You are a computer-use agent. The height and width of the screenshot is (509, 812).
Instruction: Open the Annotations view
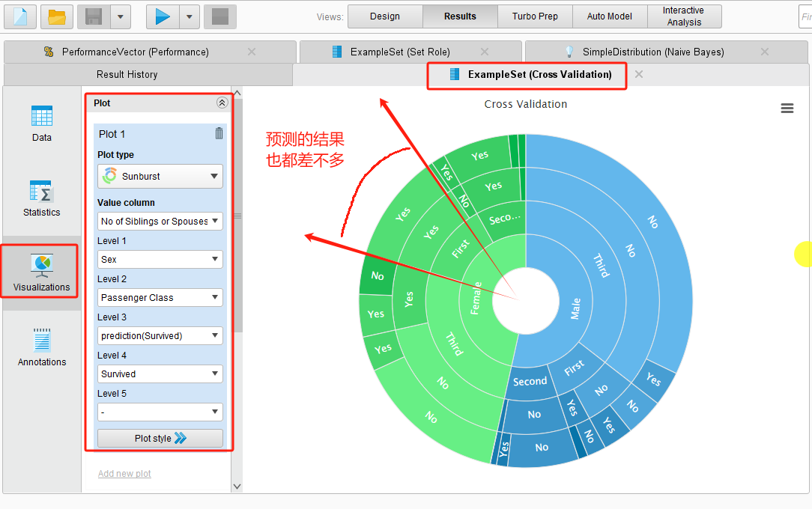click(41, 347)
